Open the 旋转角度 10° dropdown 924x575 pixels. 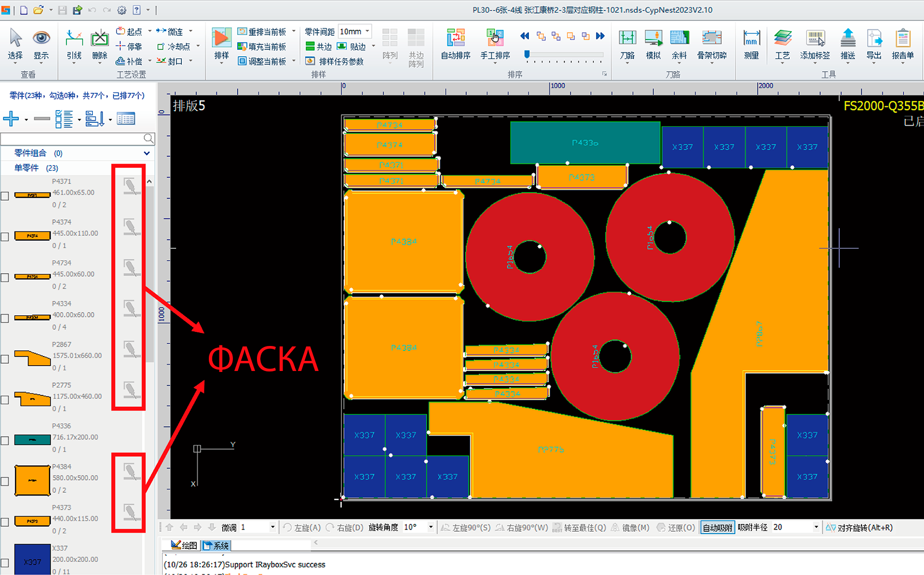[431, 527]
